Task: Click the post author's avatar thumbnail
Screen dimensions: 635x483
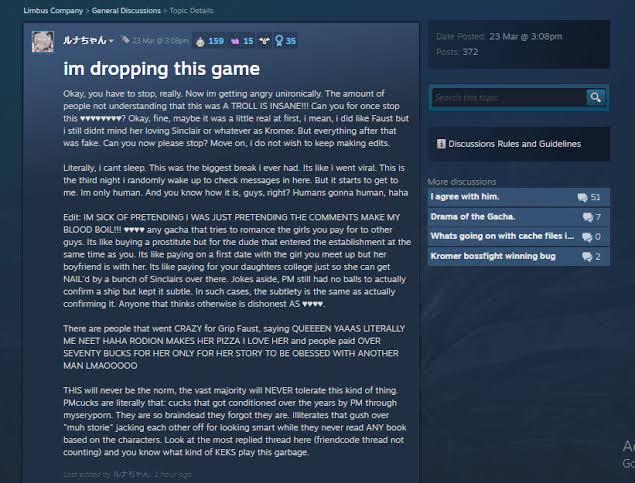Action: tap(43, 42)
